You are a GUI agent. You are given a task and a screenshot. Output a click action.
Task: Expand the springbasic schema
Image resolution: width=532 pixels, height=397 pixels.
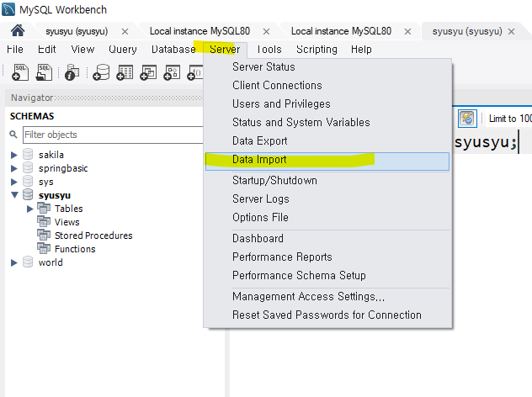point(14,168)
